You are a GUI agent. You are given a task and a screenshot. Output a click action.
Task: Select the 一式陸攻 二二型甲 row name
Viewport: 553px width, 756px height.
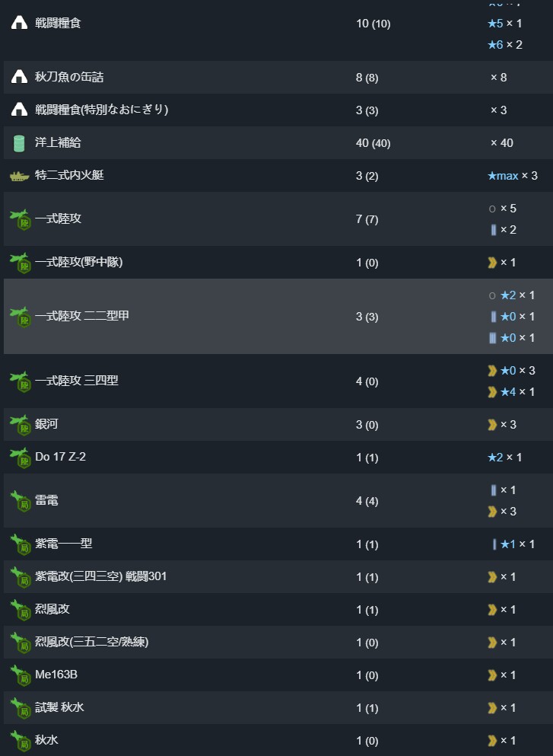point(82,316)
